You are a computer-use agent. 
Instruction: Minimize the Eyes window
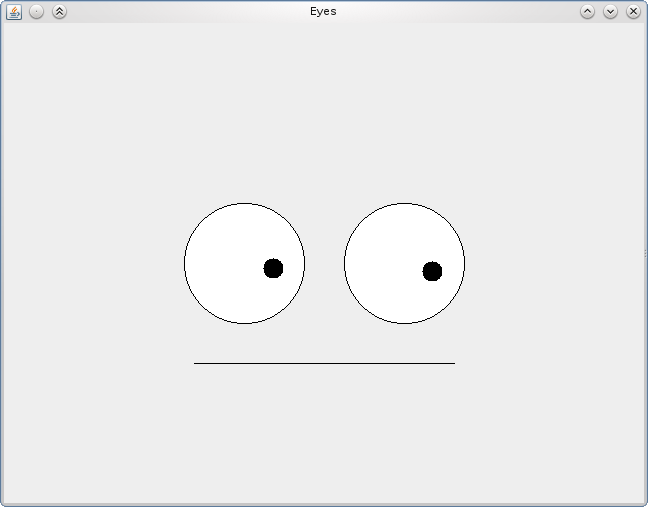click(587, 12)
